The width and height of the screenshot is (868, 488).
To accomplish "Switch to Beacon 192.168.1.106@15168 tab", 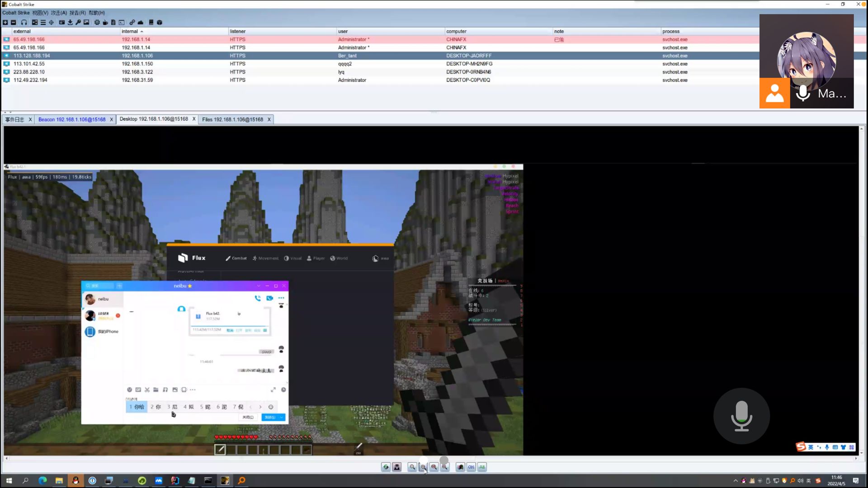I will pos(72,119).
